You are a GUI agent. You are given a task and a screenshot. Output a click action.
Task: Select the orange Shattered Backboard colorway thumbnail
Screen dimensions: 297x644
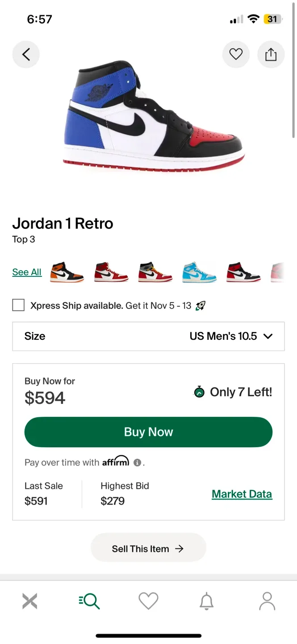coord(67,272)
